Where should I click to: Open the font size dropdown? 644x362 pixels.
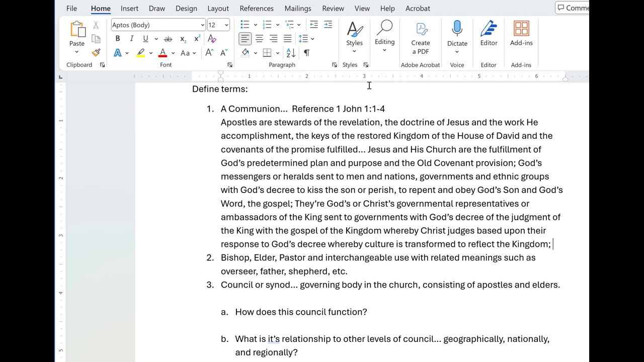[x=226, y=25]
